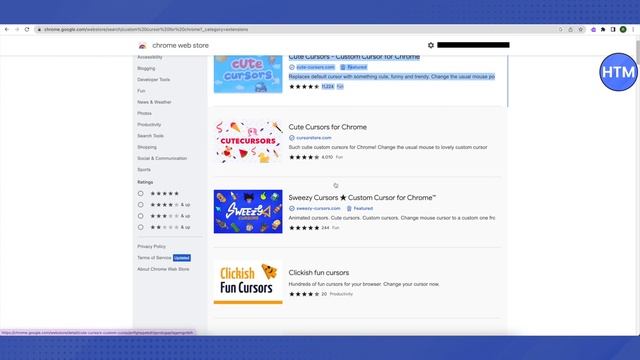Select the Developer Tools category

pyautogui.click(x=153, y=80)
